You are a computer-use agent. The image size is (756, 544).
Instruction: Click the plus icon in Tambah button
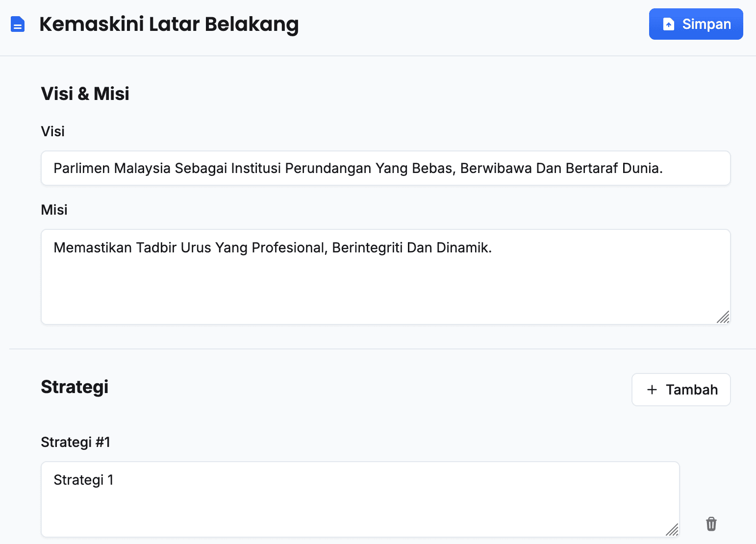coord(652,390)
